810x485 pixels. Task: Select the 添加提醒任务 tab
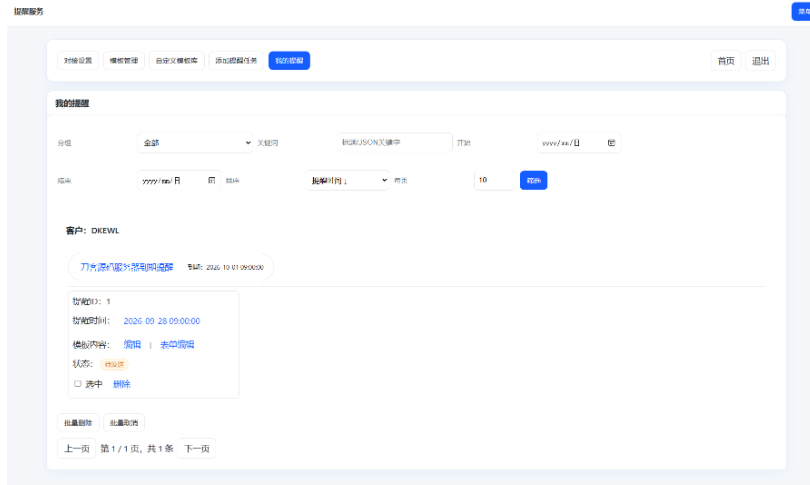236,60
